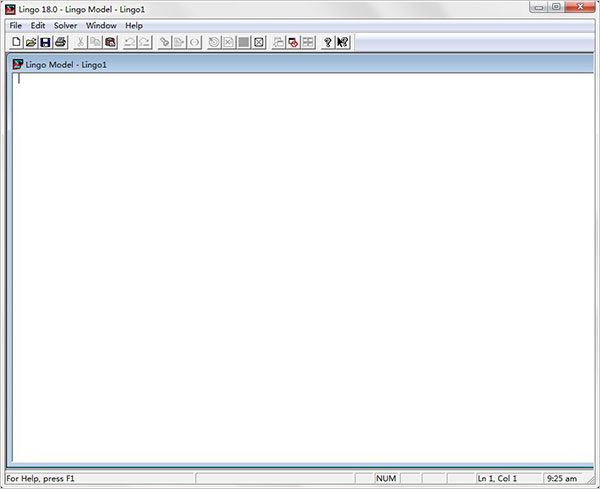Click the Print toolbar icon
The width and height of the screenshot is (600, 489).
[60, 42]
